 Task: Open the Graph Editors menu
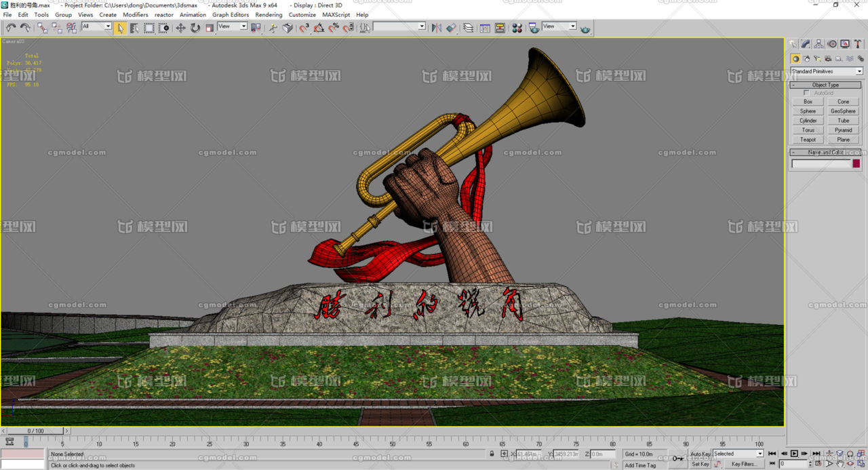click(x=231, y=14)
